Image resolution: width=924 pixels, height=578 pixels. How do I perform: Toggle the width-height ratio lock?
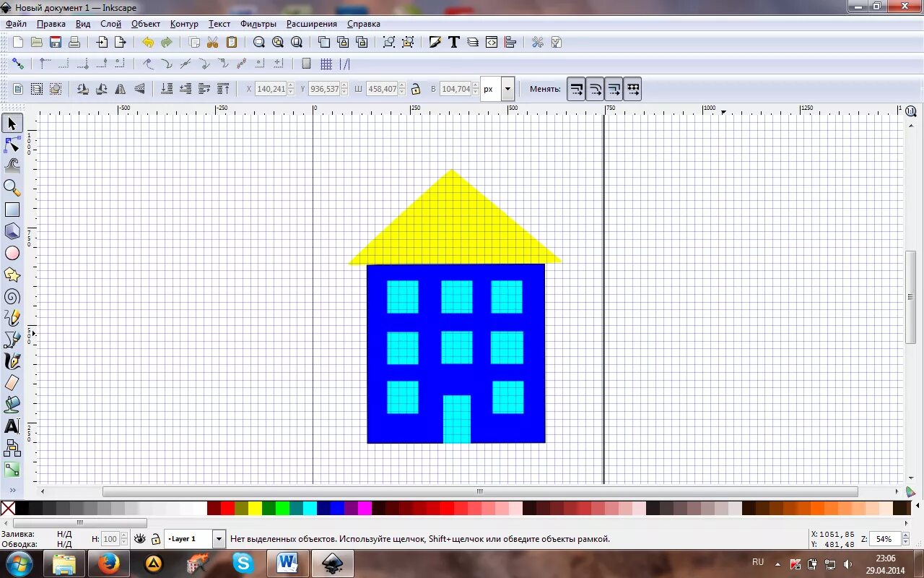pos(416,89)
